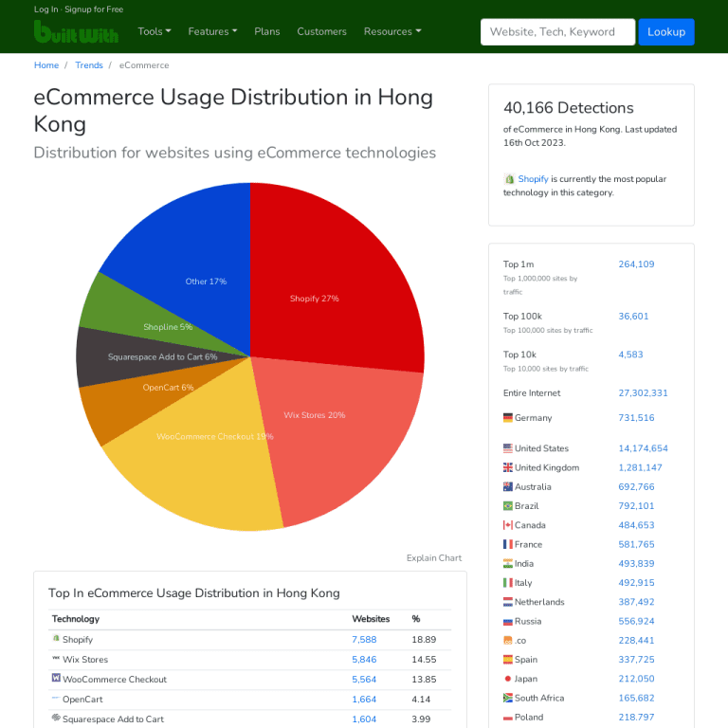Click the Italy flag icon
This screenshot has width=728, height=728.
point(507,583)
